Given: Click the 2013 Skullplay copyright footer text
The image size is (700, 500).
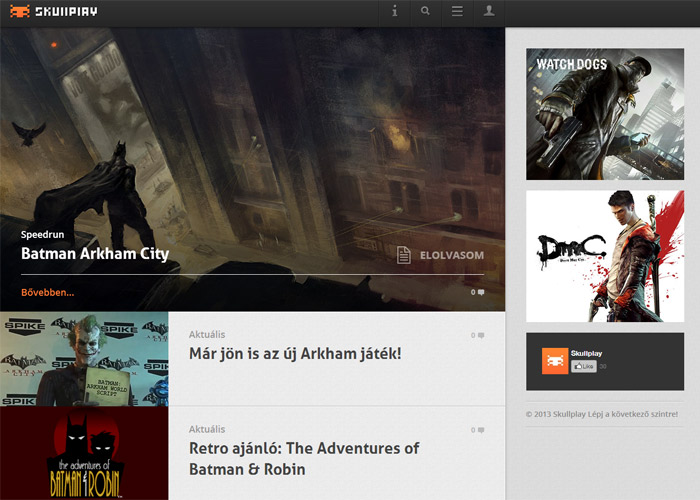Looking at the screenshot, I should [x=602, y=414].
